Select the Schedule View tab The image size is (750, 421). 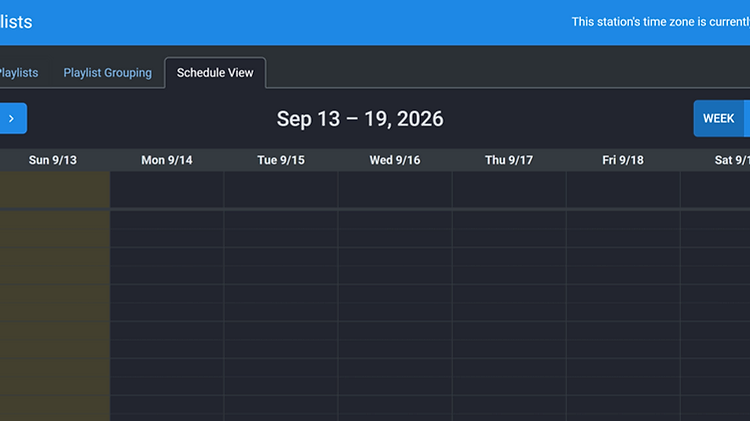tap(215, 73)
